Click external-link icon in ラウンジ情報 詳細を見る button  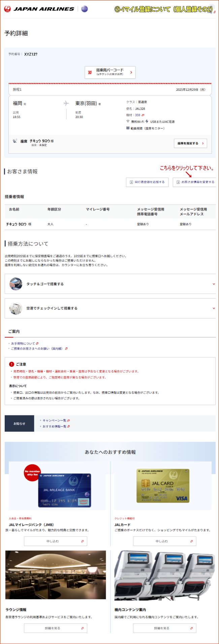[82, 628]
